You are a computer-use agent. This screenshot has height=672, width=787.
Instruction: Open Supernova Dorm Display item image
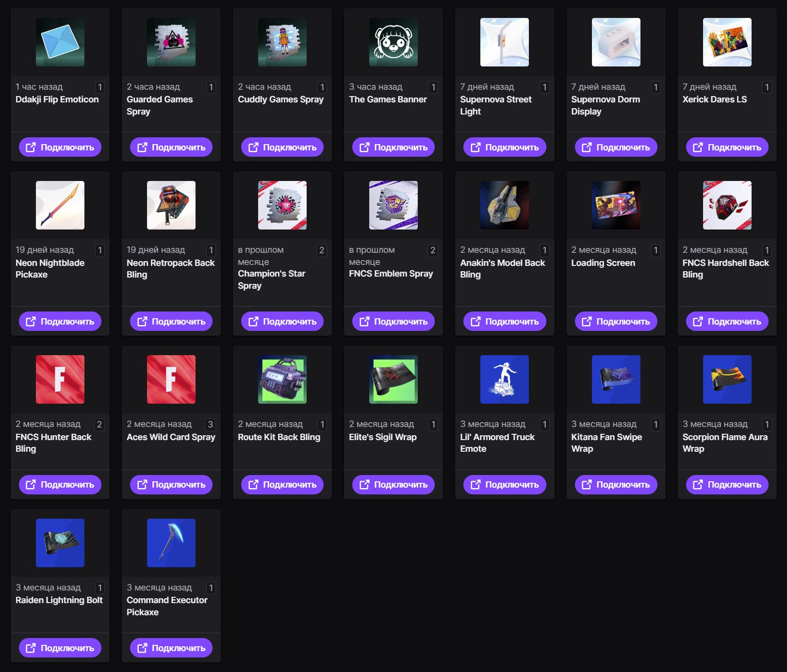[x=616, y=42]
